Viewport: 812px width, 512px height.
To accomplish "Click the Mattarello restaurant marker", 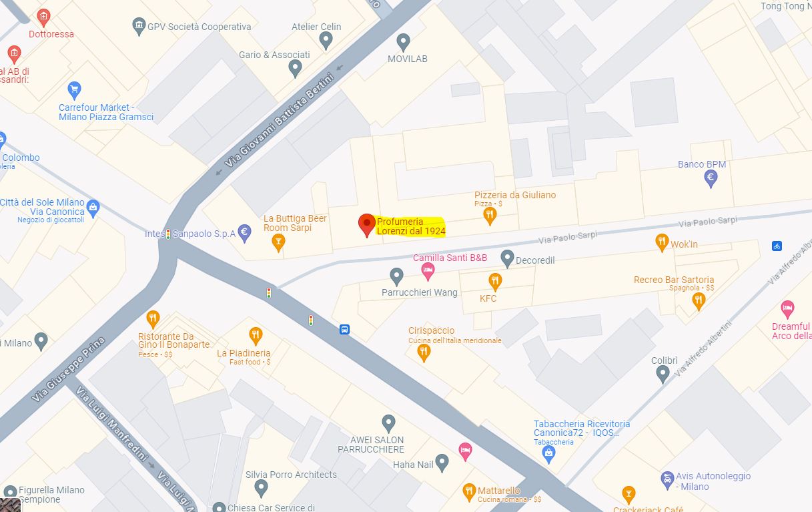I will coord(469,493).
